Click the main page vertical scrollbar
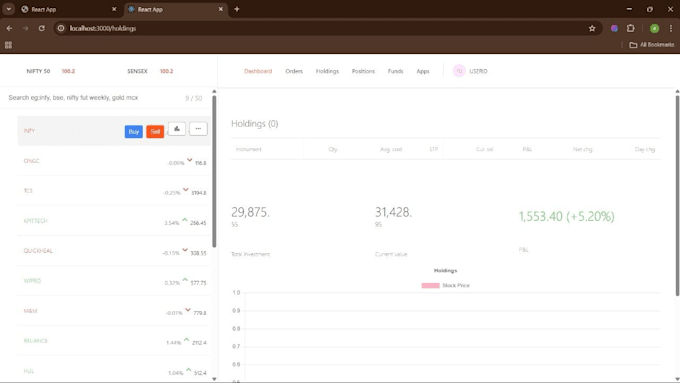The image size is (680, 383). tap(677, 195)
